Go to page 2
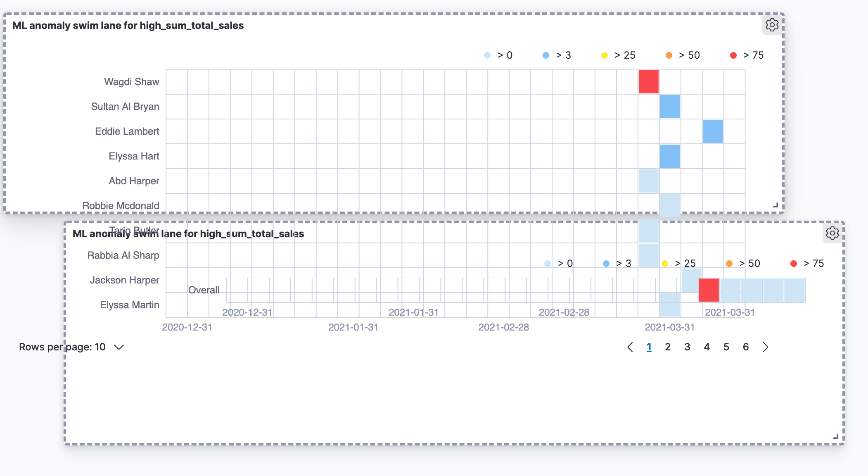This screenshot has height=476, width=868. tap(668, 347)
